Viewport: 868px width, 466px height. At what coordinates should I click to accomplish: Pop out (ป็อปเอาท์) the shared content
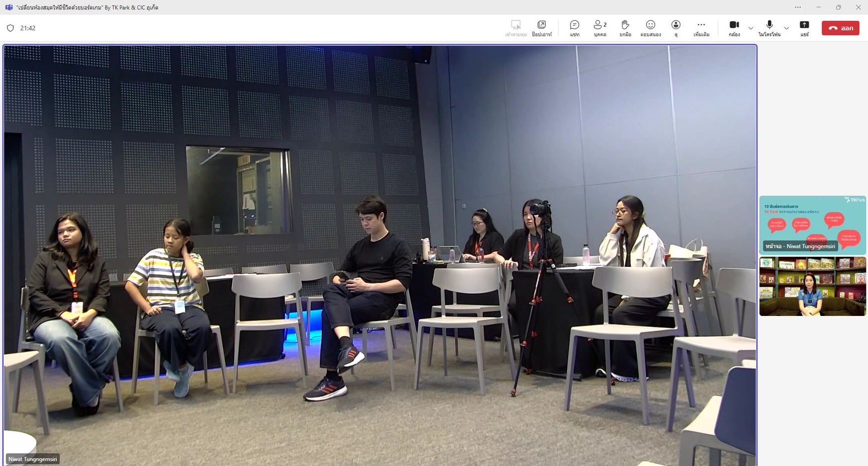541,28
